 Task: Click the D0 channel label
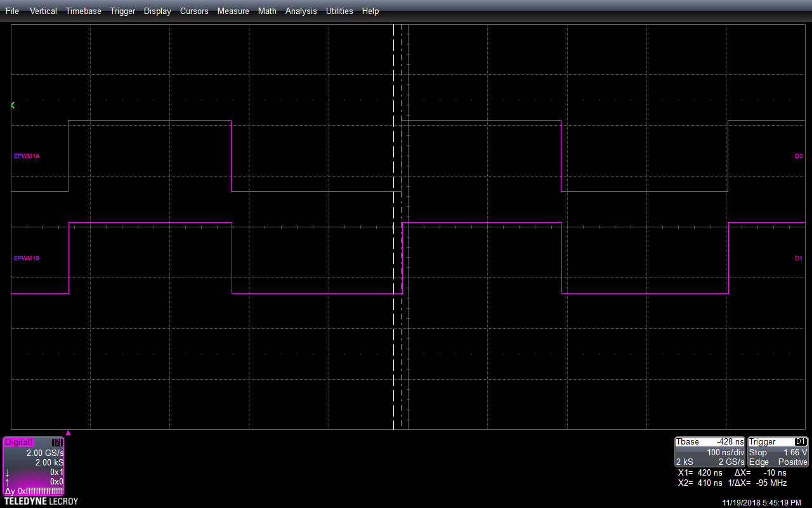click(799, 156)
